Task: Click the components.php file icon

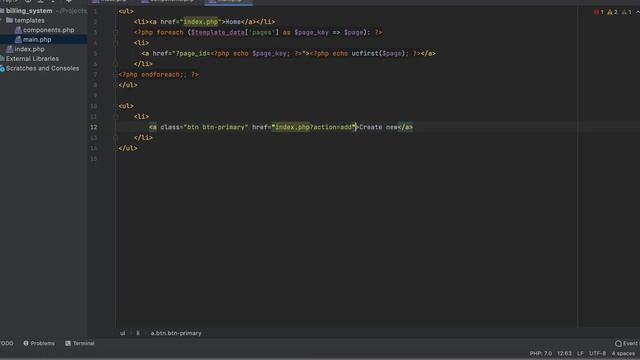Action: 18,30
